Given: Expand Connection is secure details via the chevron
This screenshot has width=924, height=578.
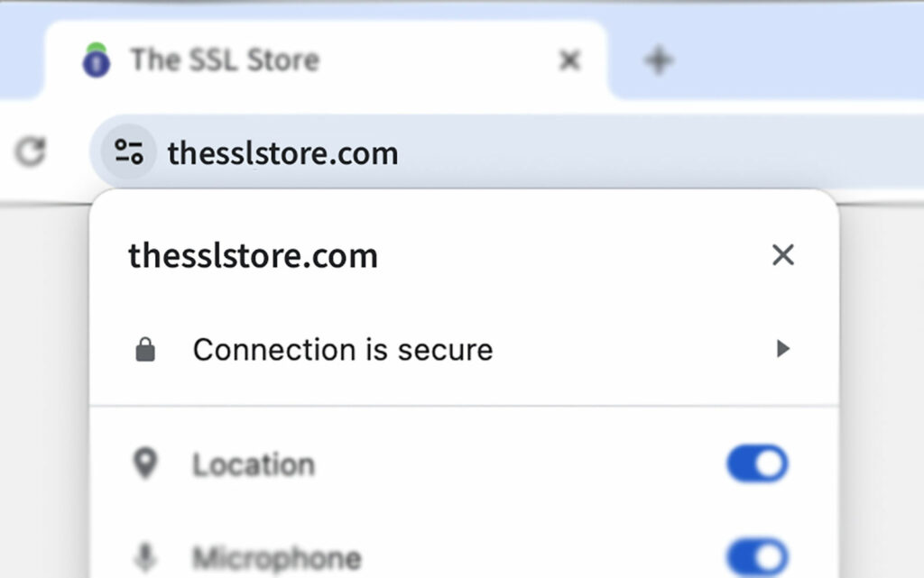Looking at the screenshot, I should (x=783, y=349).
